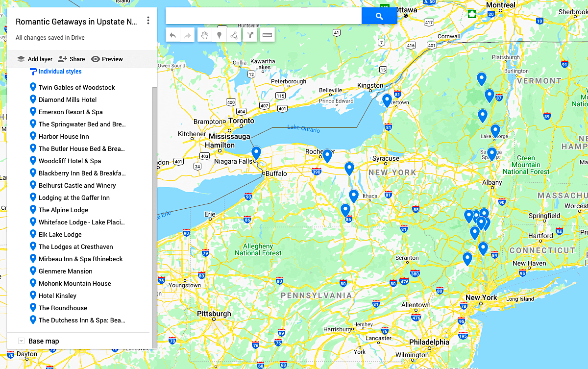
Task: Select The Alpine Lodge entry
Action: [64, 210]
